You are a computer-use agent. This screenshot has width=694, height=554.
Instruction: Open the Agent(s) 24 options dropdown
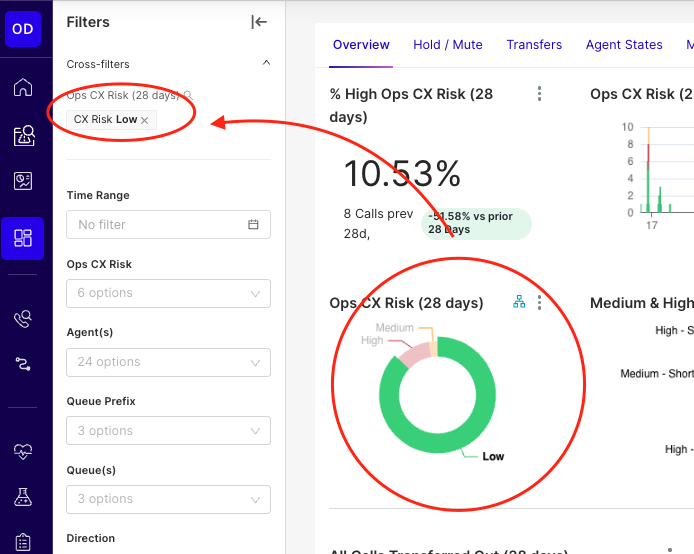tap(168, 362)
